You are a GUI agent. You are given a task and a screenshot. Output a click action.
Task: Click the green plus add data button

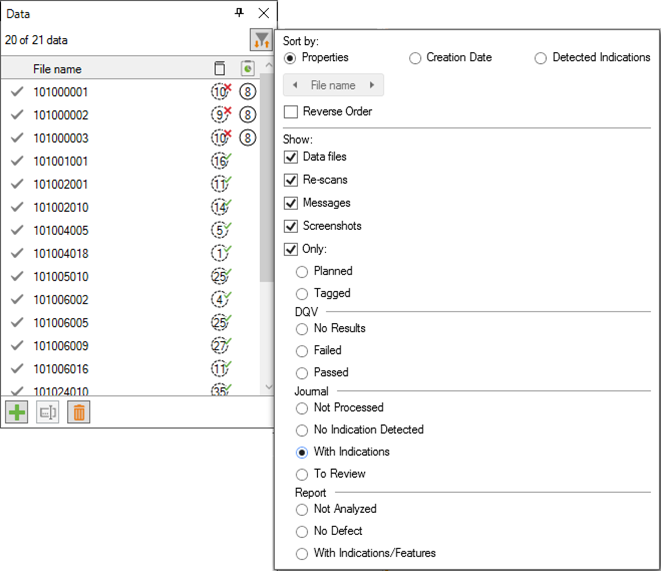click(x=17, y=412)
